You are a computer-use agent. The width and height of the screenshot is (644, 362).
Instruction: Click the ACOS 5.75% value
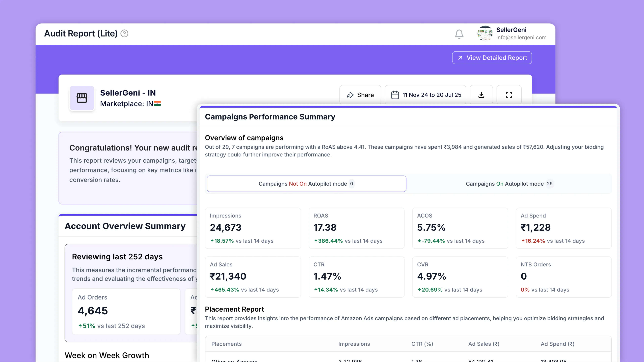(431, 227)
